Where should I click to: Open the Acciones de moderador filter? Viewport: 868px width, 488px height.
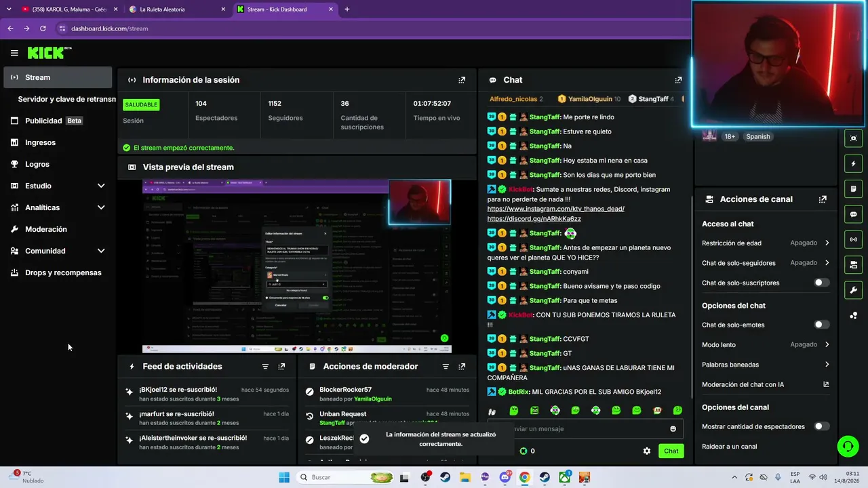[x=446, y=367]
